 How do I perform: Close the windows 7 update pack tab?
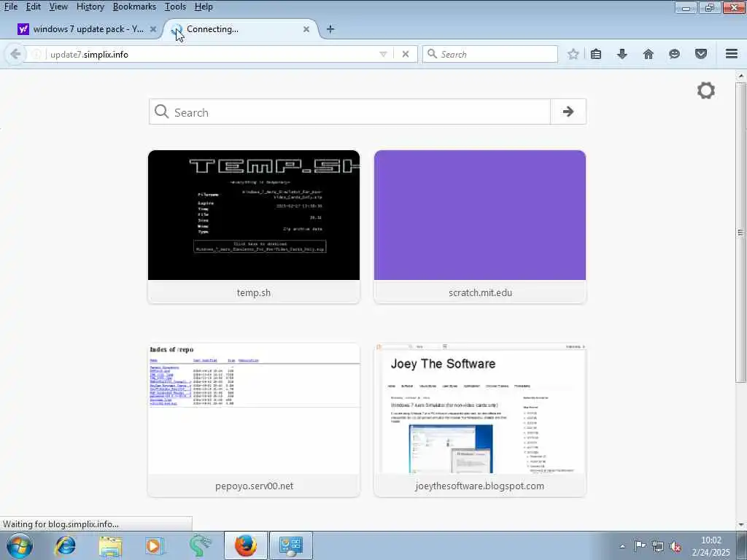153,29
